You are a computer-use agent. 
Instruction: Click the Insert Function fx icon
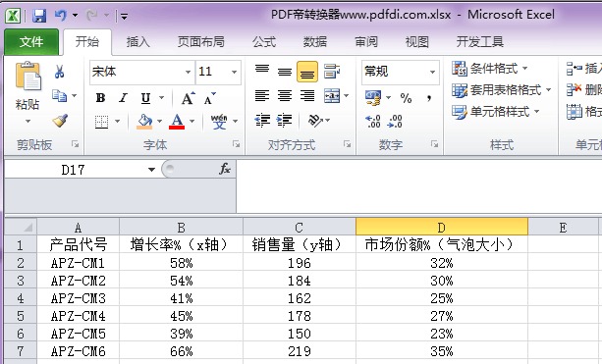point(225,169)
